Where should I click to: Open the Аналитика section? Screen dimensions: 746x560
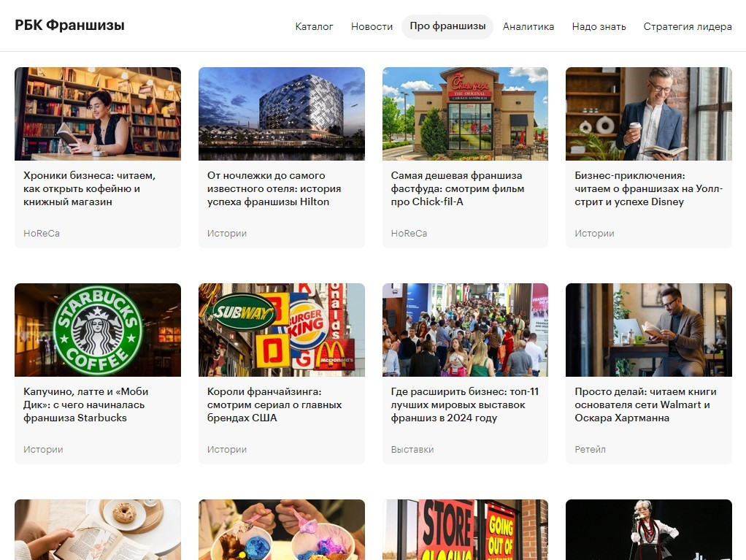pos(528,26)
